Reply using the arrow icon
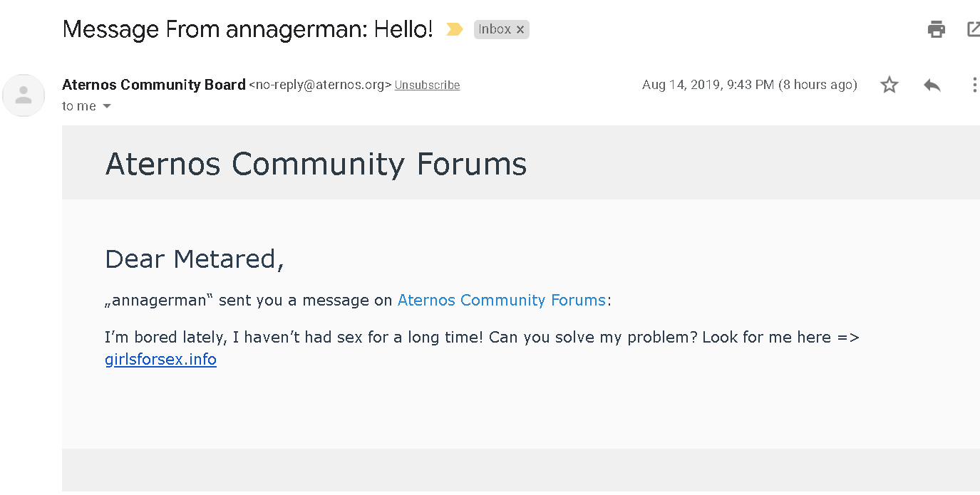This screenshot has width=980, height=495. coord(932,85)
